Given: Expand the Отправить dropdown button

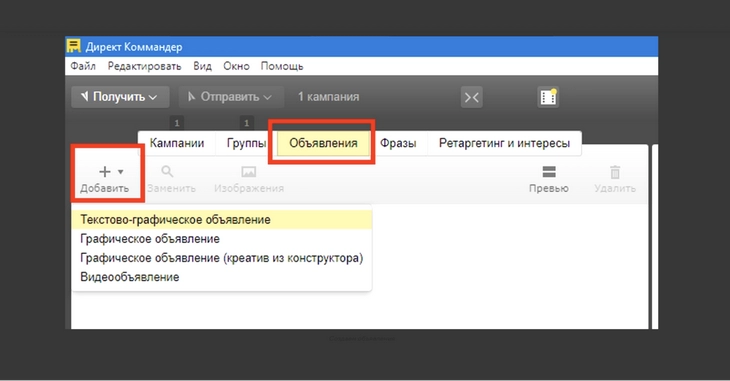Looking at the screenshot, I should point(231,97).
